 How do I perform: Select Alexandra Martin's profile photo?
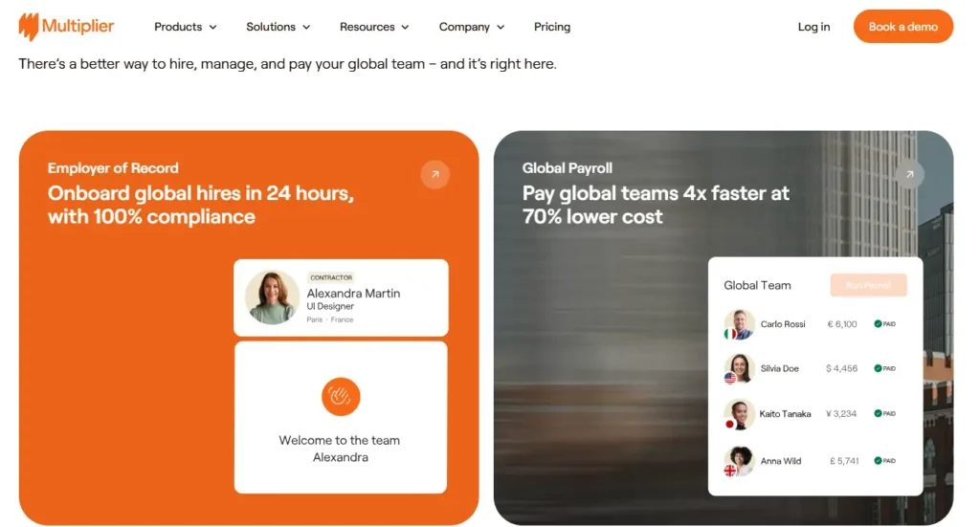[272, 297]
